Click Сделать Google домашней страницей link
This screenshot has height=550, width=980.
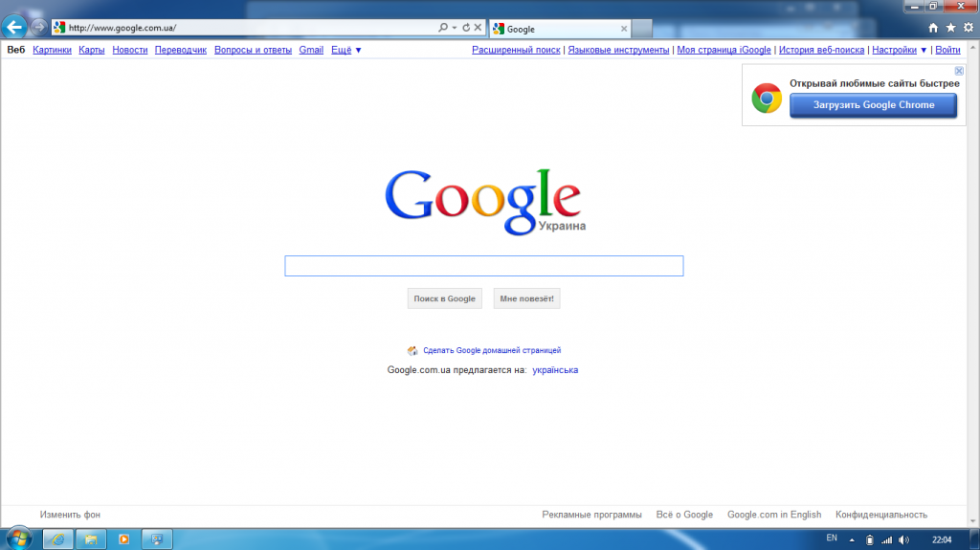pos(492,351)
